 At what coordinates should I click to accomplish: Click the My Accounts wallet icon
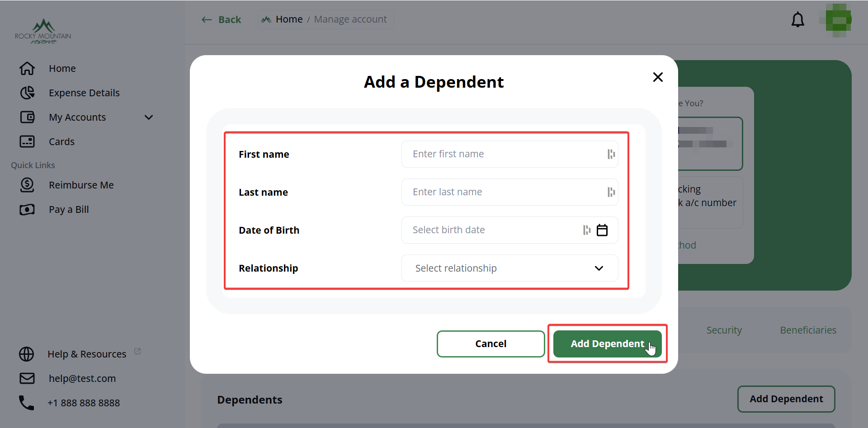(x=27, y=117)
